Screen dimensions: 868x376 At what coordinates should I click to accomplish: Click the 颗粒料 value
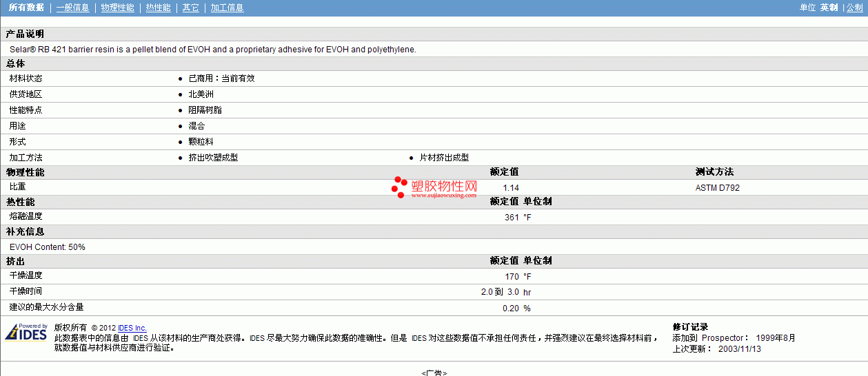201,142
